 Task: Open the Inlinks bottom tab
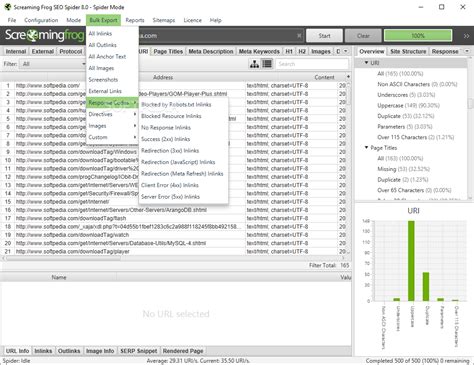[x=43, y=351]
